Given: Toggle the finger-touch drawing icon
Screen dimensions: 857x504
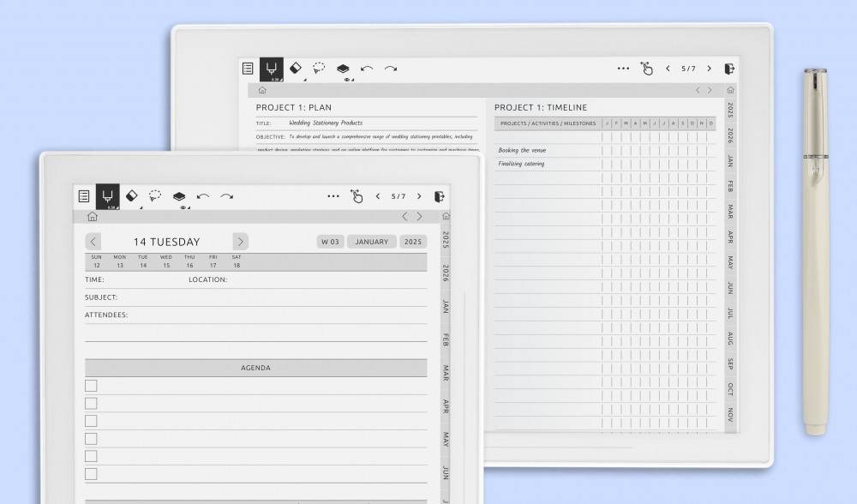Looking at the screenshot, I should click(357, 196).
